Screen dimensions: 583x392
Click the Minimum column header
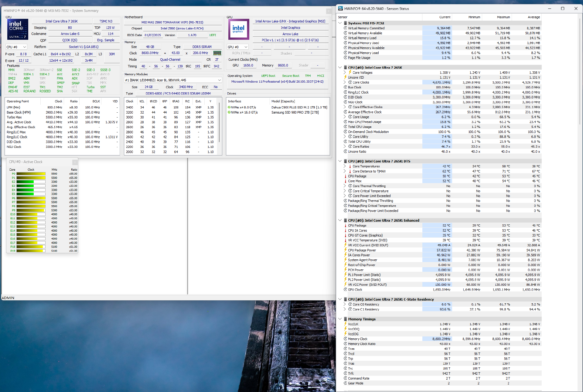(467, 17)
